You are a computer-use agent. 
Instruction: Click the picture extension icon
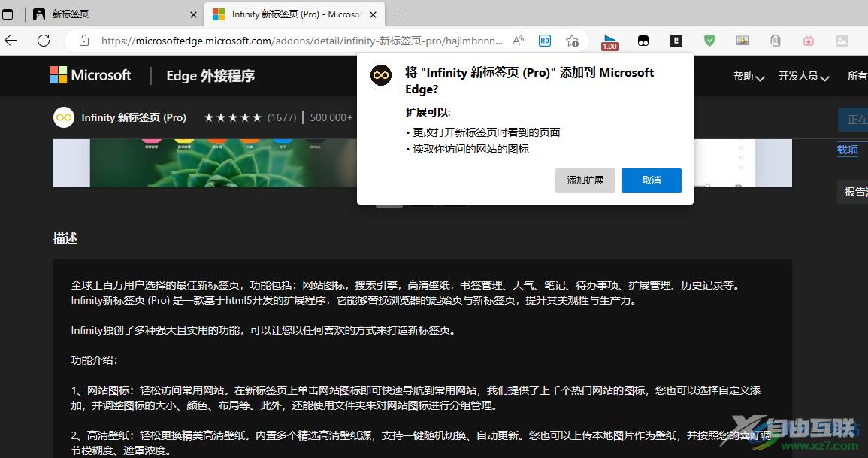[x=742, y=40]
